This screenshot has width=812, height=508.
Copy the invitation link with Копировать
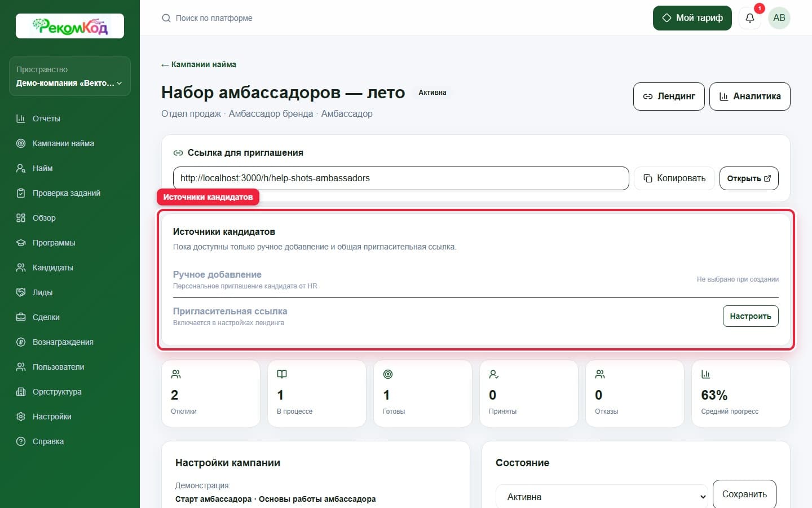tap(674, 178)
